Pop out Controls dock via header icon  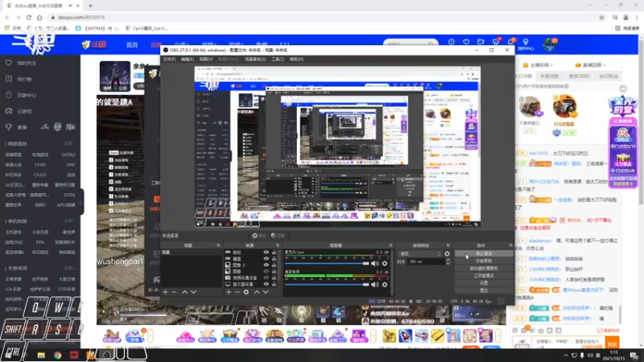click(510, 245)
